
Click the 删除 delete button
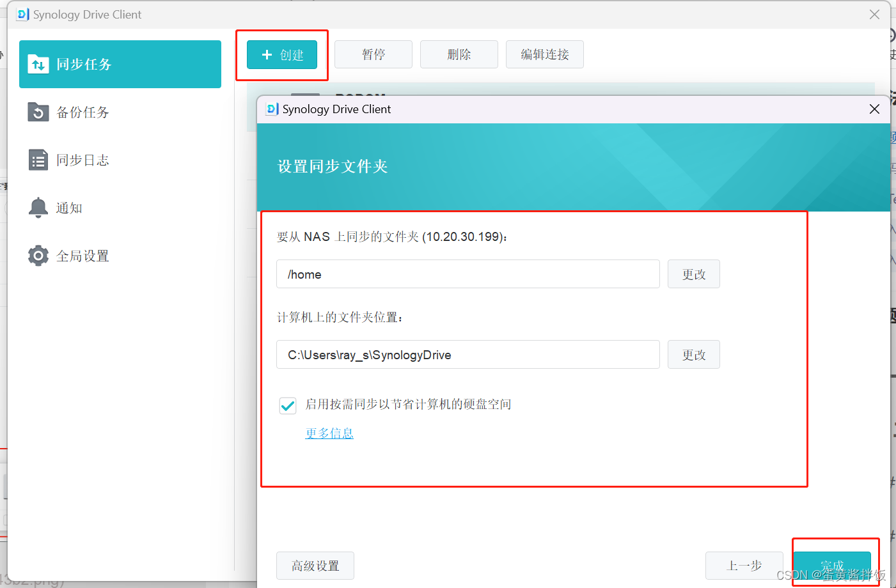(x=459, y=54)
